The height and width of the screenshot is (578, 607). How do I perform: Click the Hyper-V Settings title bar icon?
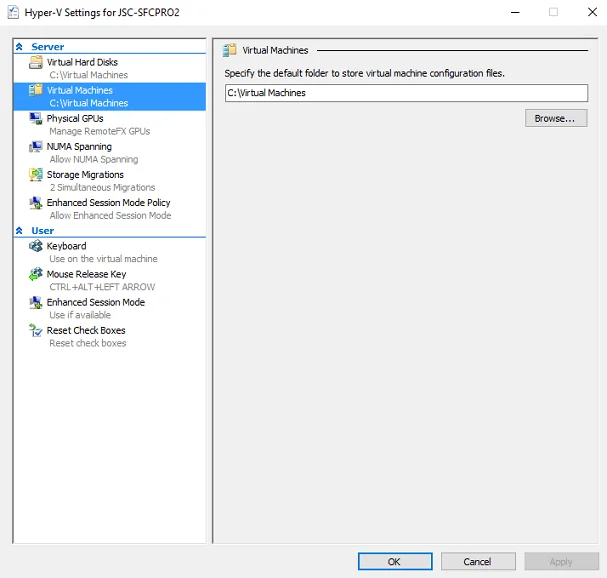point(13,12)
